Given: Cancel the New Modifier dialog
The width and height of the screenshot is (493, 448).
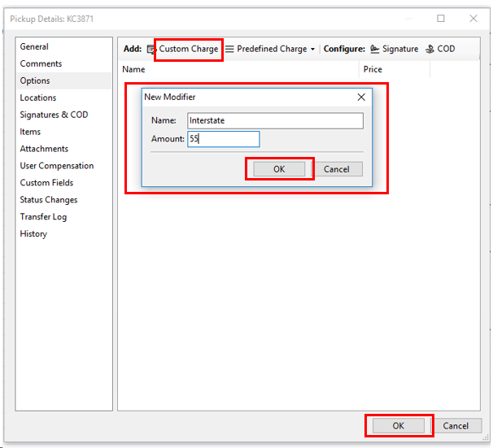Looking at the screenshot, I should coord(337,169).
